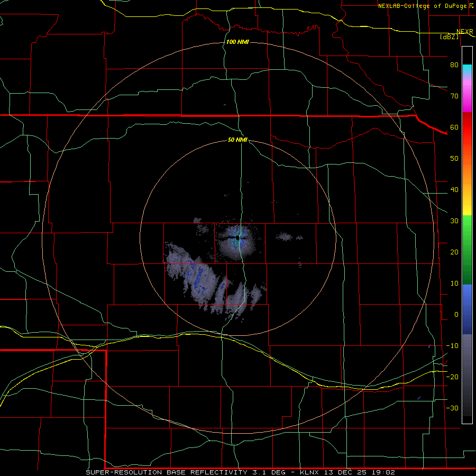
Task: Click the 20 value on the dBZ scale
Action: [454, 252]
